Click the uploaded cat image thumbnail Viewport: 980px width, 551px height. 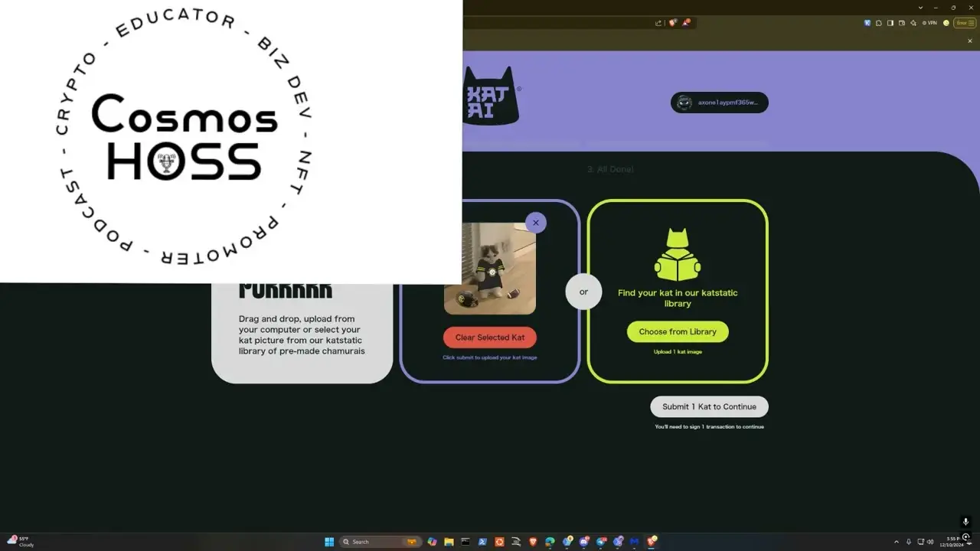pos(490,268)
